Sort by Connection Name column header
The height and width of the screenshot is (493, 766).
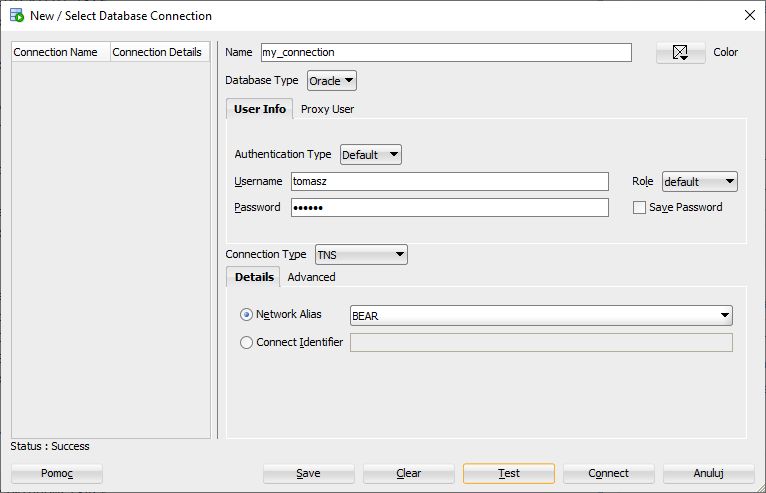pos(61,52)
